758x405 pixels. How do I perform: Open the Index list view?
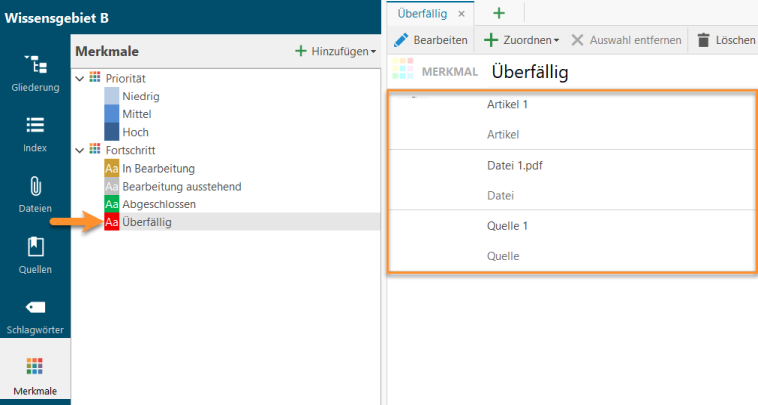coord(35,134)
